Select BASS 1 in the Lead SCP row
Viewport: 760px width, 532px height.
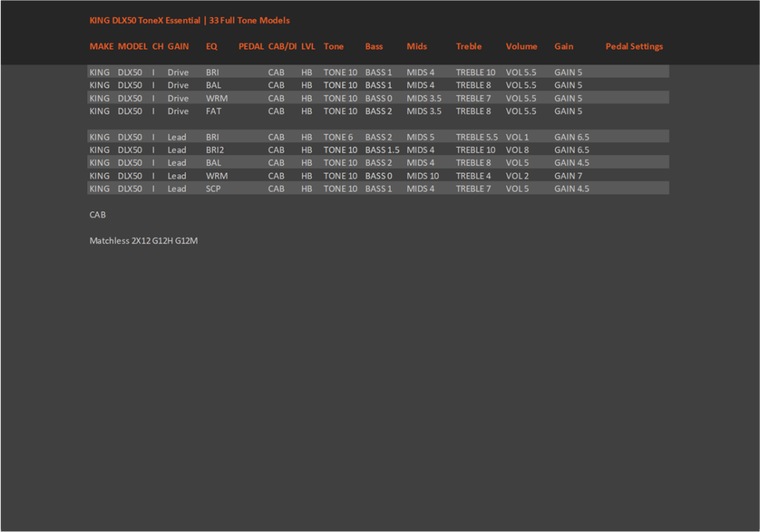coord(379,189)
